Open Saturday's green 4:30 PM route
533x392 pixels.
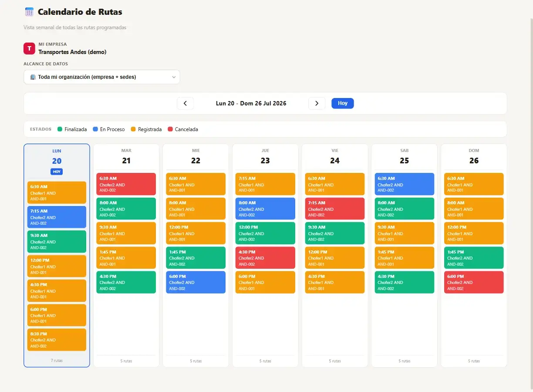pos(405,282)
